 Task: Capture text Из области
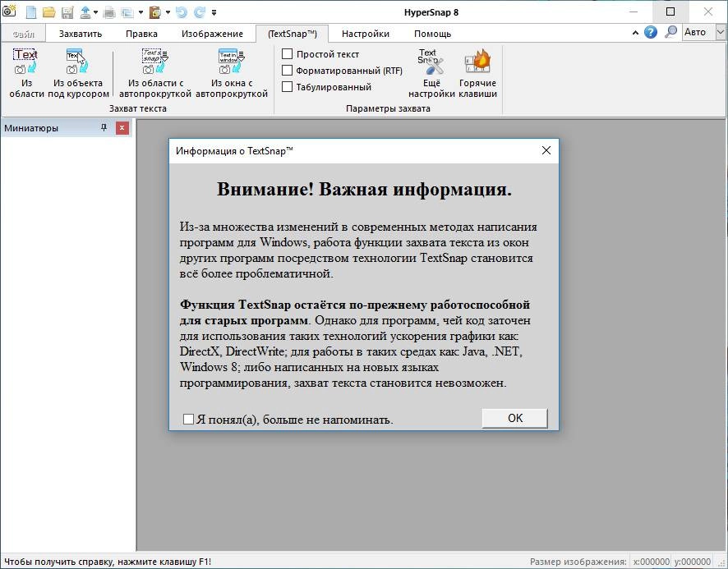(26, 73)
